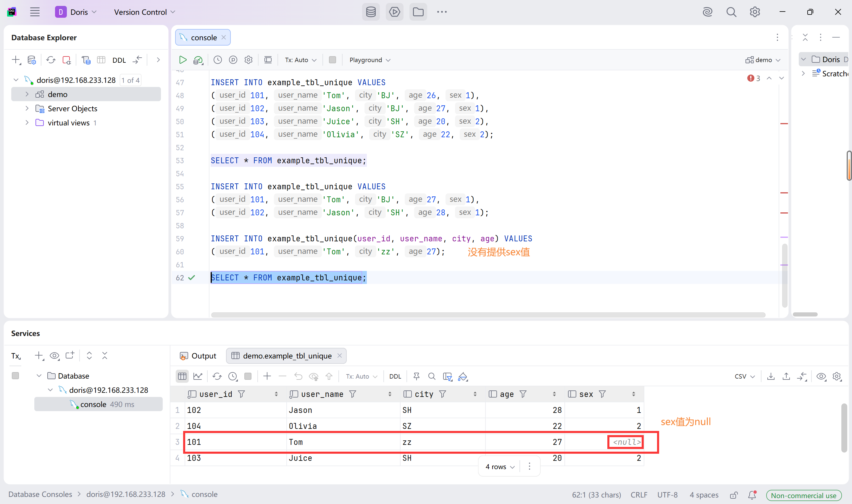
Task: Expand the Server Objects tree node
Action: 27,108
